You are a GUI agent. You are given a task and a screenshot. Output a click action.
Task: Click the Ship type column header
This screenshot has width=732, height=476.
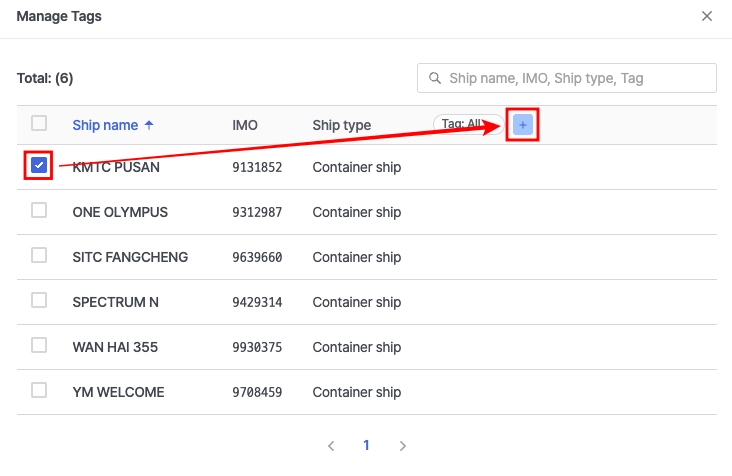point(342,125)
